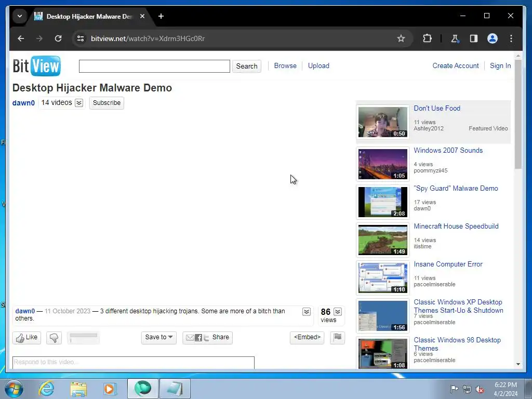Open the Upload link

tap(318, 66)
